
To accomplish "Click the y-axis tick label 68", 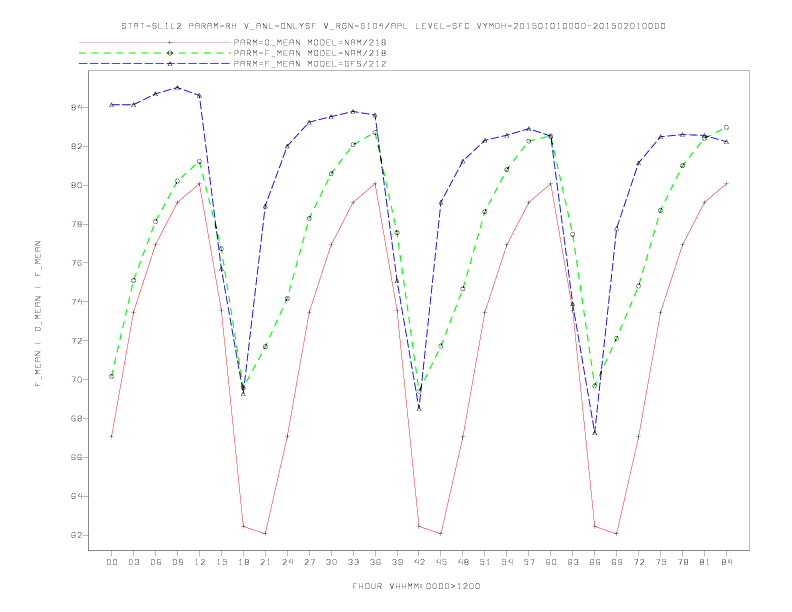I will pos(77,419).
